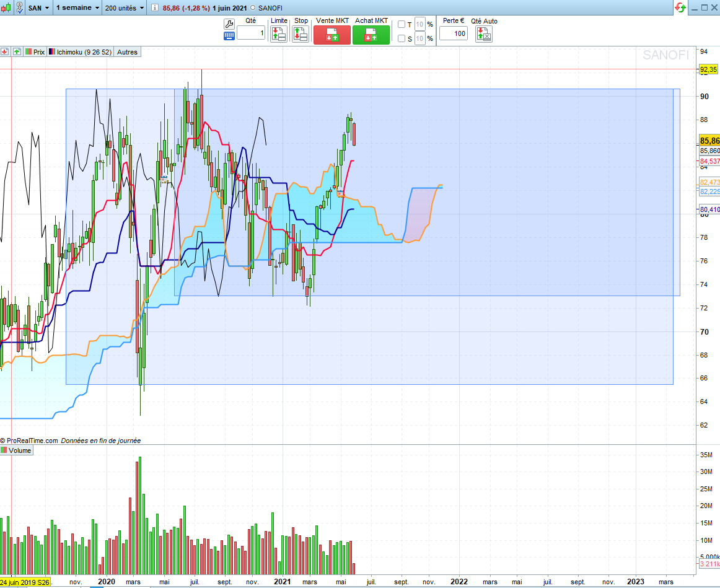Click the Qté Auto icon
The height and width of the screenshot is (588, 720).
[x=484, y=35]
